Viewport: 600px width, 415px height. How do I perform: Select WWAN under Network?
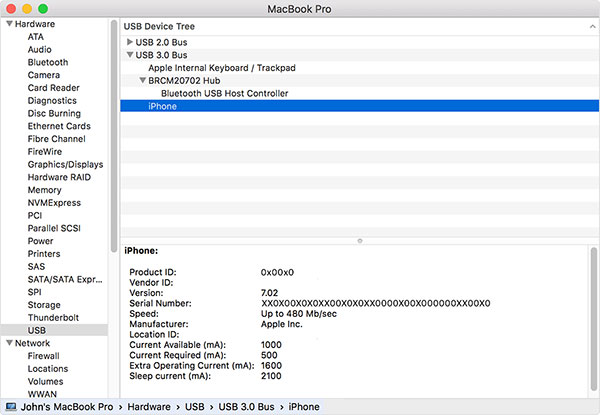pyautogui.click(x=42, y=394)
